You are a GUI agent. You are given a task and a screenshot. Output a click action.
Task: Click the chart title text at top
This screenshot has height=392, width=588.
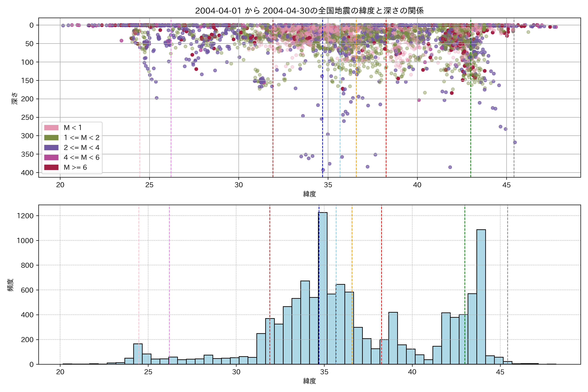309,11
